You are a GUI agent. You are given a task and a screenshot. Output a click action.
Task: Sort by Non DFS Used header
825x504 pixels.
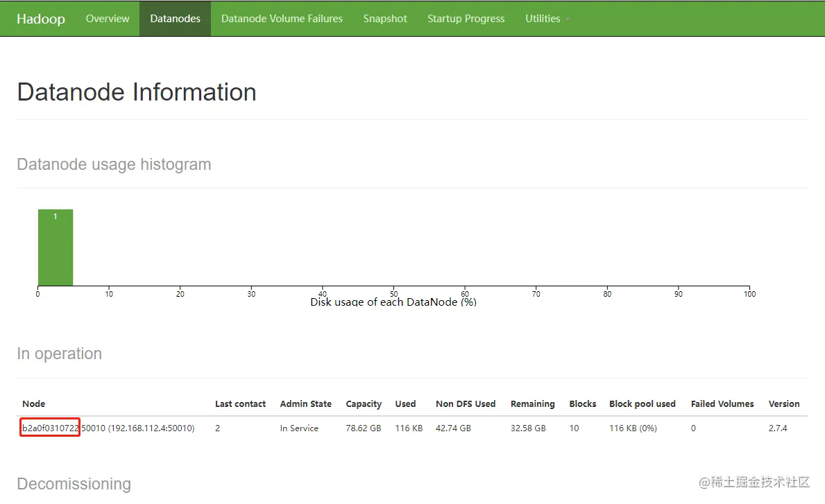(x=466, y=403)
